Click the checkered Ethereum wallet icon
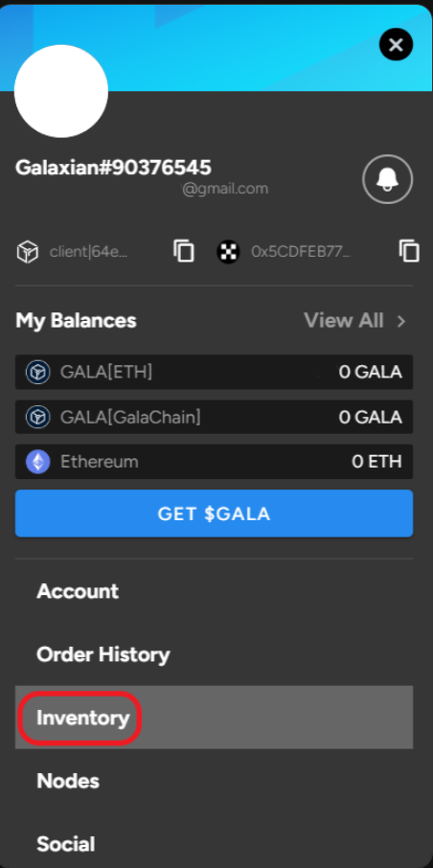433x868 pixels. coord(228,252)
